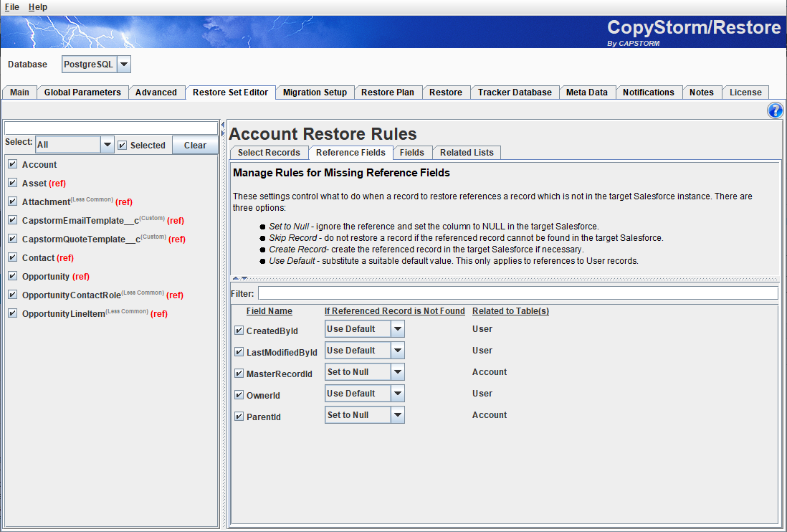Image resolution: width=787 pixels, height=532 pixels.
Task: Uncheck the LastModifiedById field checkbox
Action: [x=239, y=352]
